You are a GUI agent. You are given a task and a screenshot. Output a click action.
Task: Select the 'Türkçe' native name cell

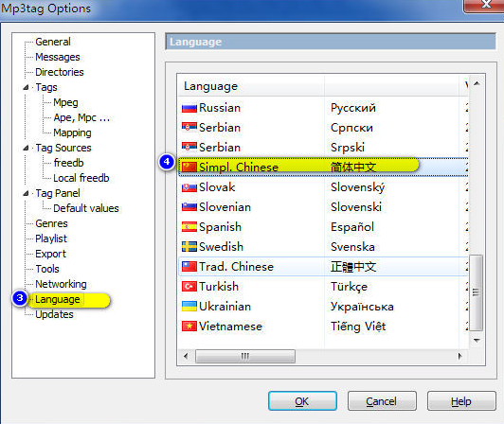tap(349, 287)
